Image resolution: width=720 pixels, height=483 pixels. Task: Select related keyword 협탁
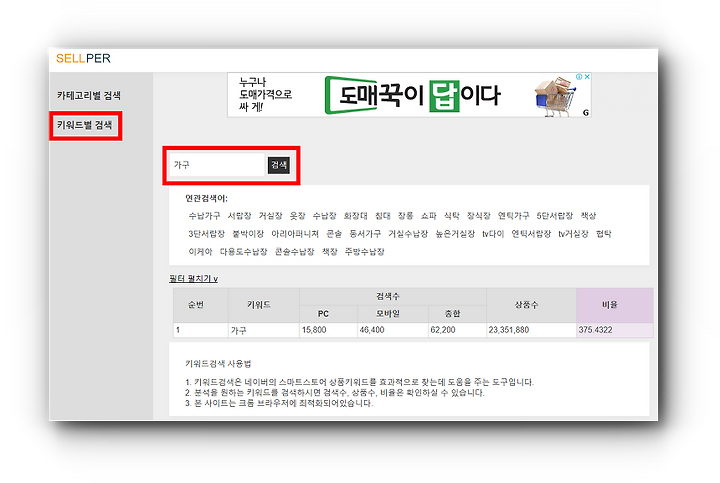604,234
